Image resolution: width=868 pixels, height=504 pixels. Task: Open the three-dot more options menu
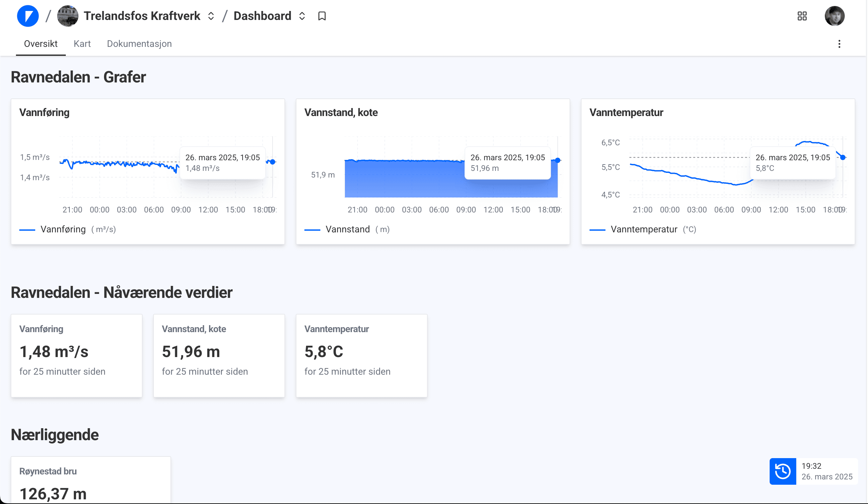pyautogui.click(x=839, y=44)
